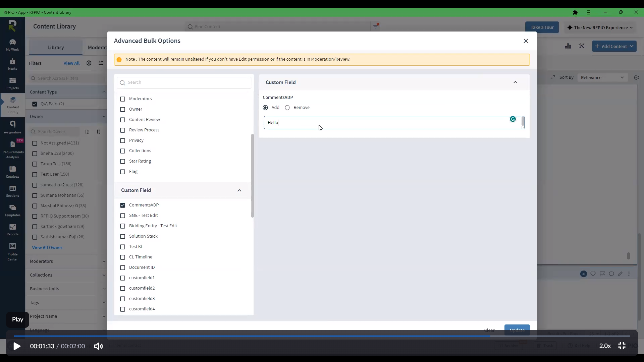Viewport: 644px width, 362px height.
Task: Close the Advanced Bulk Options dialog
Action: tap(526, 41)
